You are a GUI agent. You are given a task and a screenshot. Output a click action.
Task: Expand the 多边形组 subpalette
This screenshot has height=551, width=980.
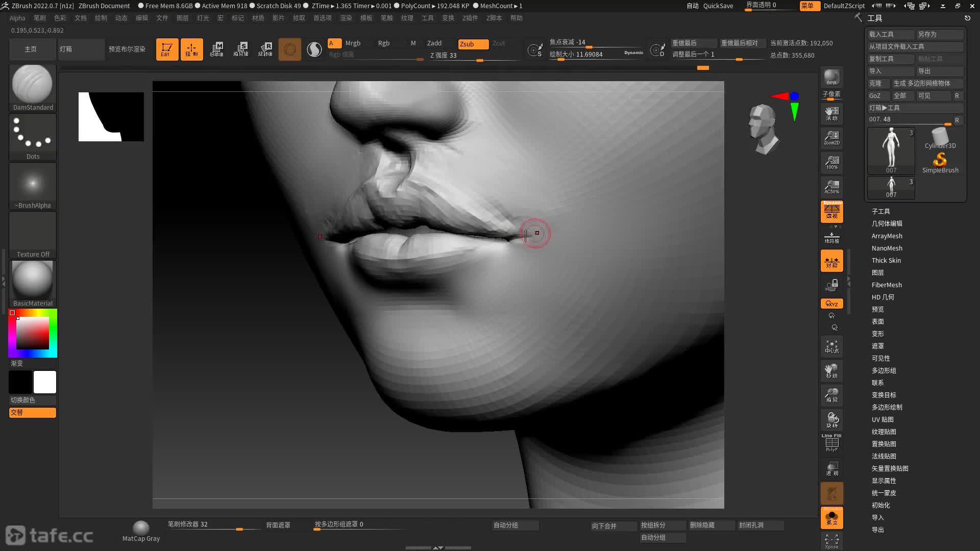(x=884, y=370)
